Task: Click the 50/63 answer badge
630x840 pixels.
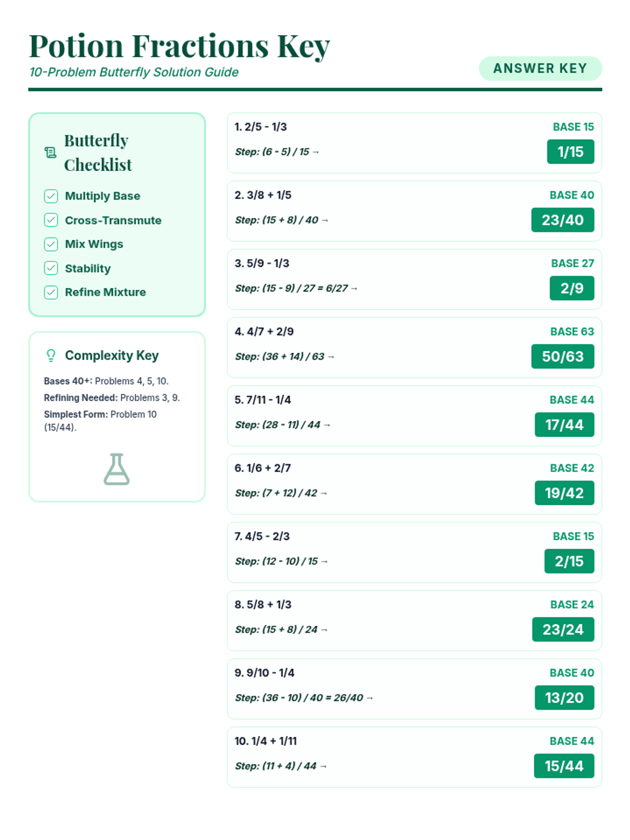Action: (562, 356)
